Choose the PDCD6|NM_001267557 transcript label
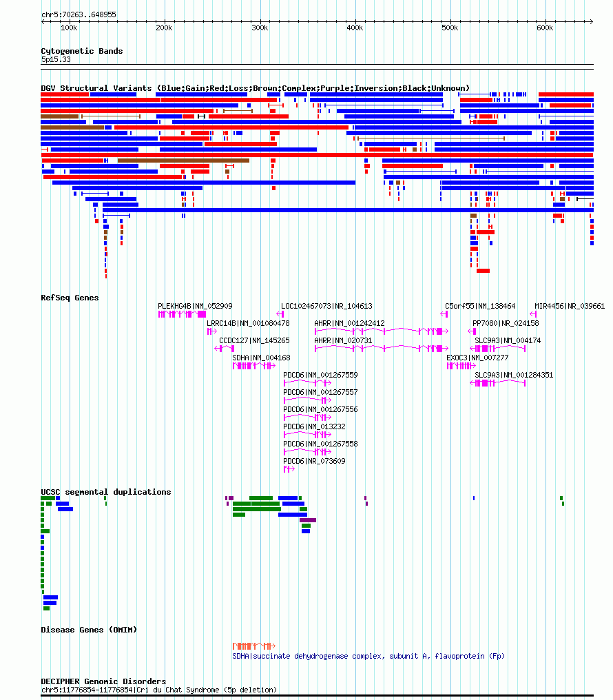Viewport: 613px width, 700px height. (320, 393)
